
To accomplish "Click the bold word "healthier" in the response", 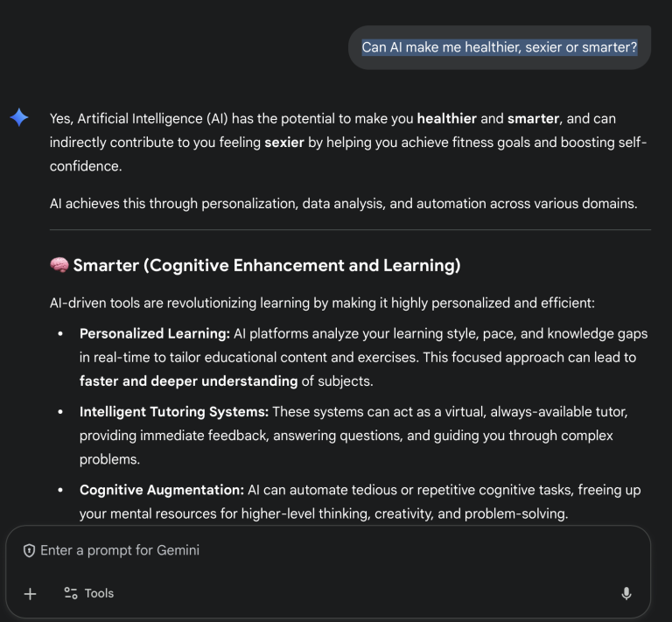I will [x=446, y=118].
